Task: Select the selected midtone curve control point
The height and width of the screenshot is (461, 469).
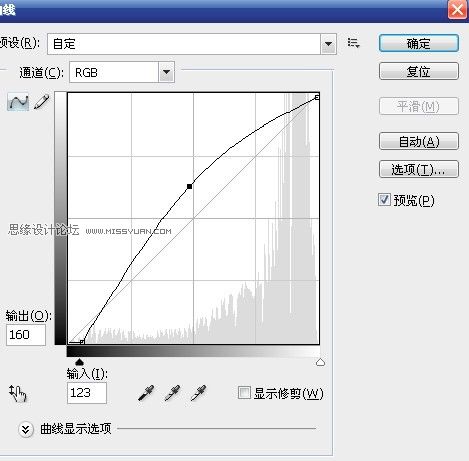Action: click(x=189, y=186)
